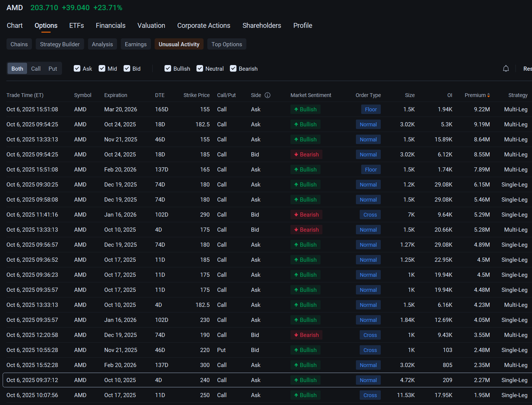
Task: Go to Top Options
Action: (227, 44)
